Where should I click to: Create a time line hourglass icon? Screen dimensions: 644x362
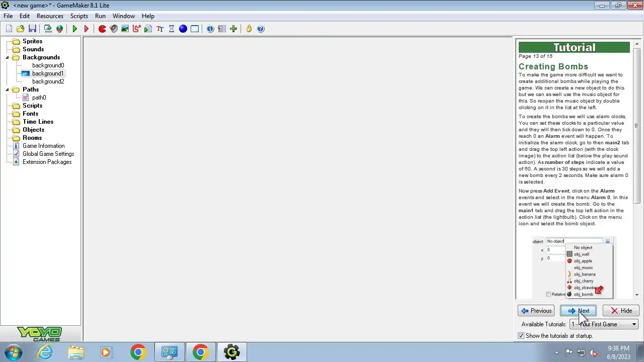172,29
